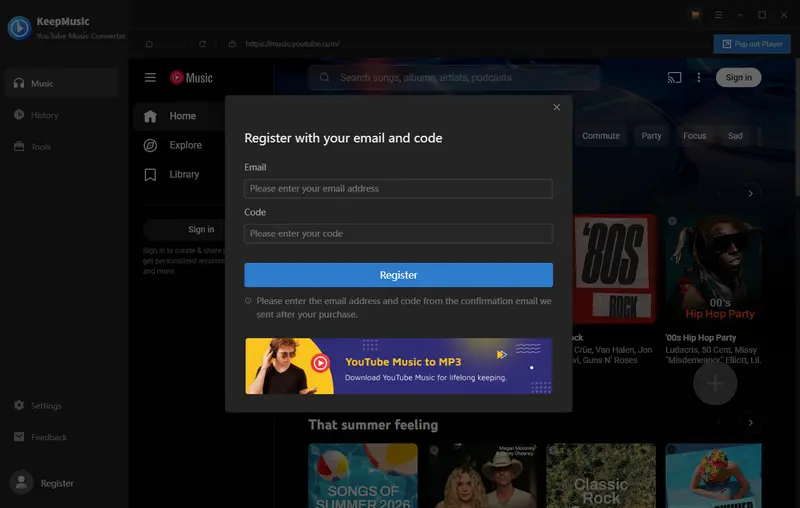
Task: Open the three-dot more options menu
Action: click(x=699, y=78)
